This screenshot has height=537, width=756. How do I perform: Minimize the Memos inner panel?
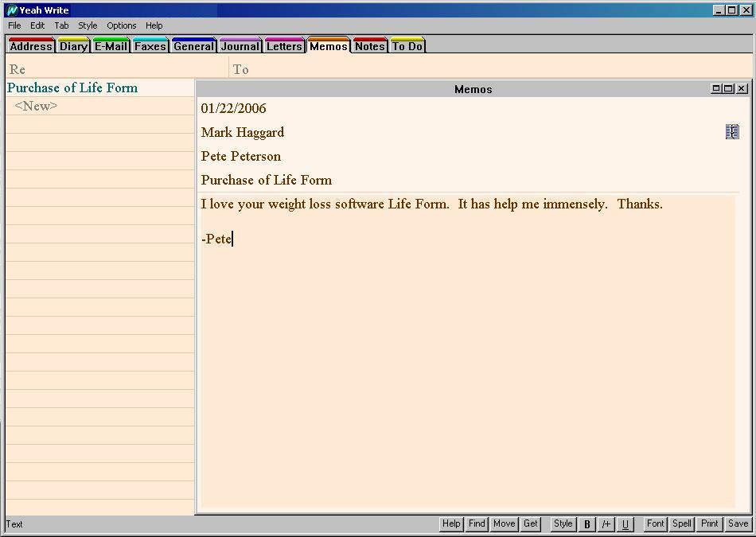coord(716,88)
